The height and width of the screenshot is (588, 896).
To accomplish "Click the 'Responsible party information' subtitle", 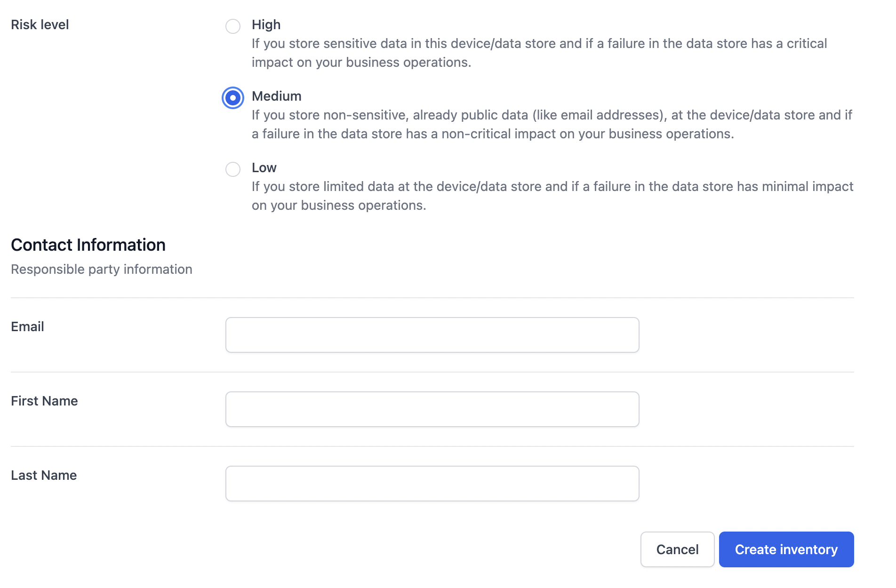I will [x=102, y=269].
